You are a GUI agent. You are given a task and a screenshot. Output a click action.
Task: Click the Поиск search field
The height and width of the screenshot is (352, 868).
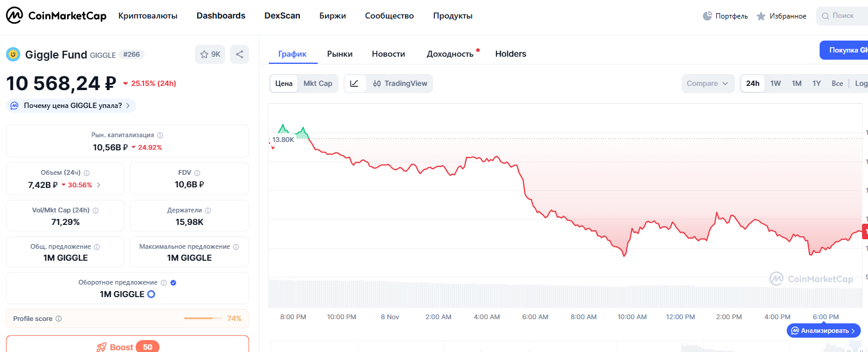[x=842, y=16]
